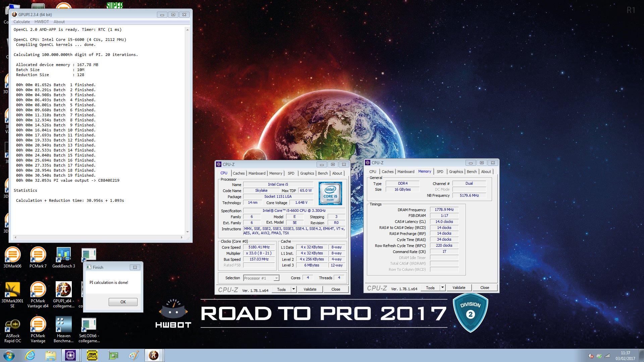Open Graphics tab in right CPU-Z window

tap(456, 172)
